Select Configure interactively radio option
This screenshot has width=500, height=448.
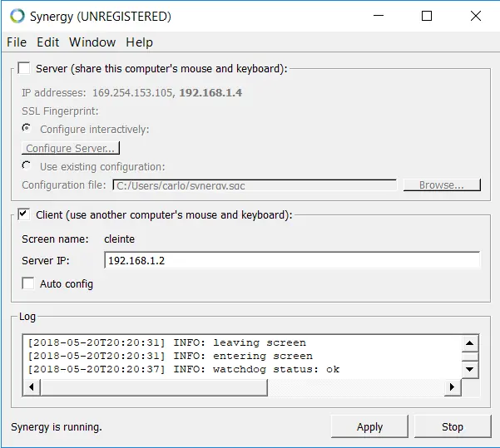[x=28, y=129]
